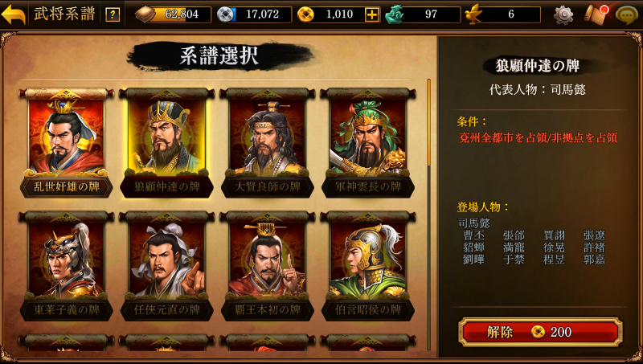Select the 覇王本初の牌 card

click(268, 266)
